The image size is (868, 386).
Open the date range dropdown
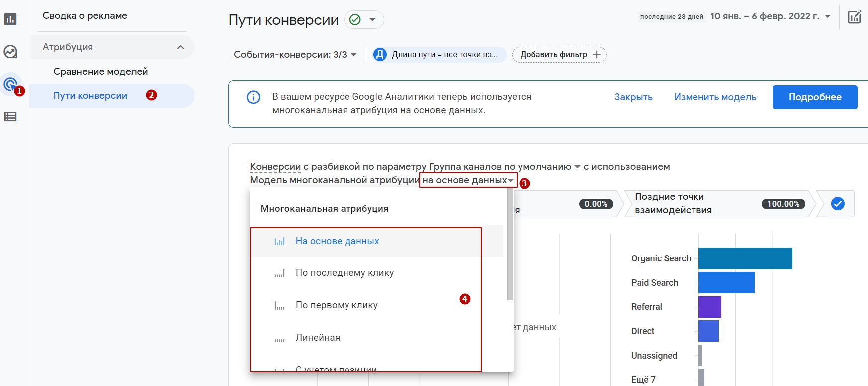828,16
